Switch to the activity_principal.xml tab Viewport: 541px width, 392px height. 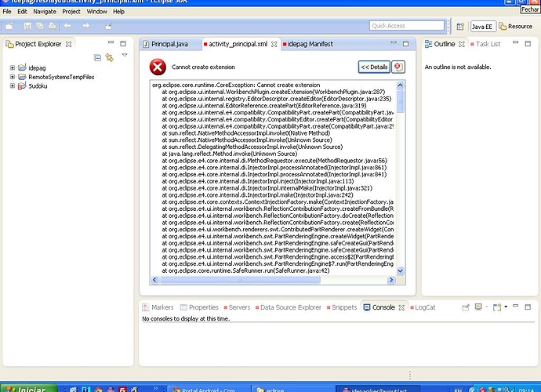pos(238,44)
